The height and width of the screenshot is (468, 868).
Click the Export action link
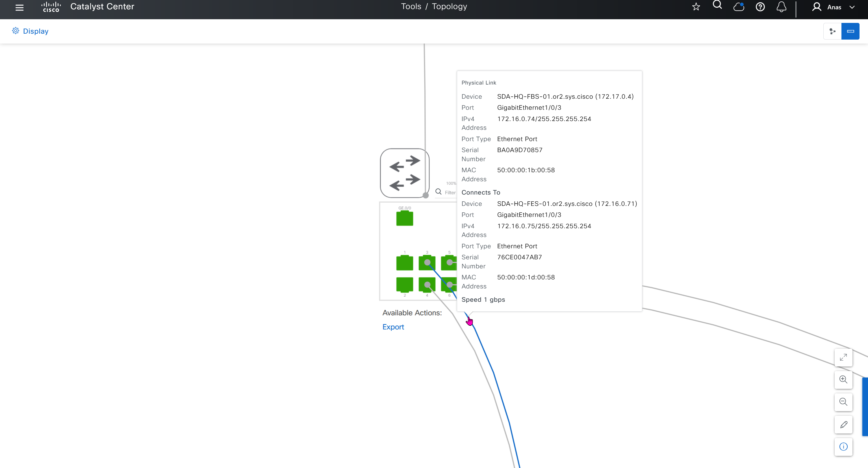coord(393,327)
